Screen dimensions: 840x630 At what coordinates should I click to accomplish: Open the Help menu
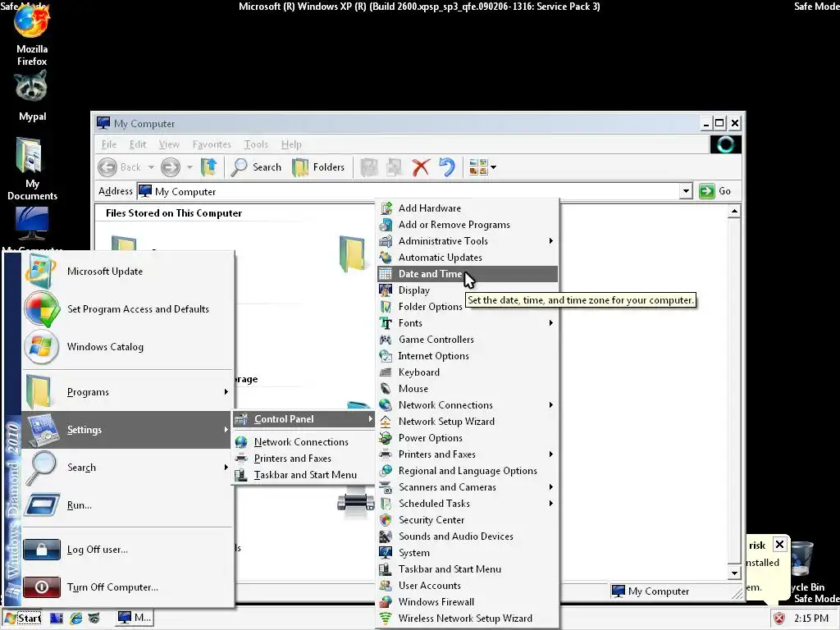291,144
